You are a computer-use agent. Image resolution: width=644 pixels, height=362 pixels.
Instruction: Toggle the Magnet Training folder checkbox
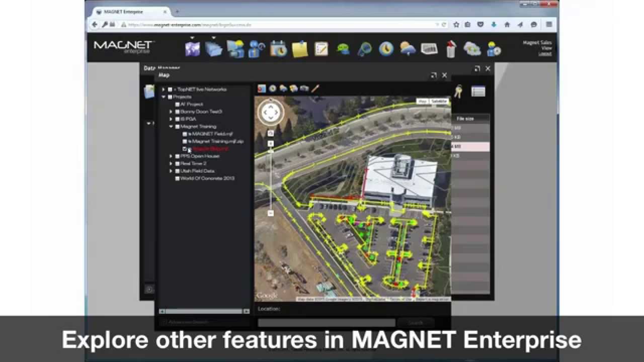(x=177, y=127)
